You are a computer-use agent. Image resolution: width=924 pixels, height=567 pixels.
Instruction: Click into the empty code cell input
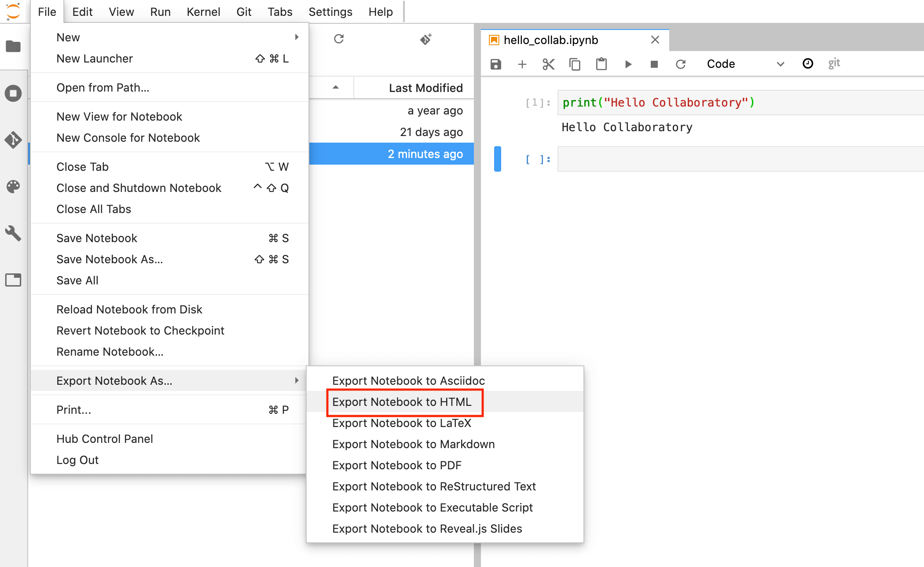(739, 159)
